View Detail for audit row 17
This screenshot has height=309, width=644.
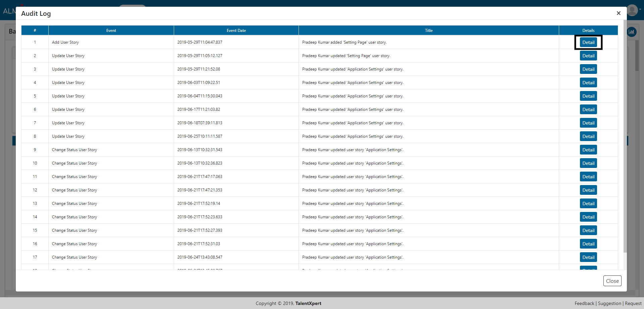click(x=588, y=257)
